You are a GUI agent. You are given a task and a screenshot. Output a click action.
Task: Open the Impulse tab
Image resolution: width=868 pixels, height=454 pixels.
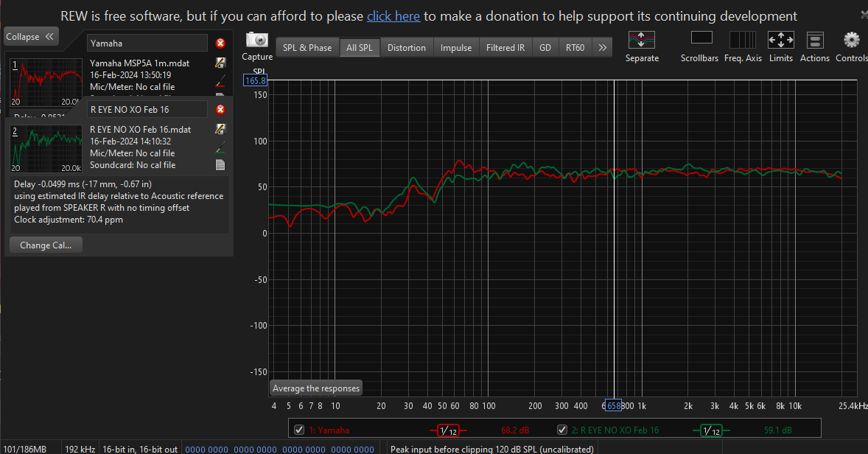[x=456, y=48]
